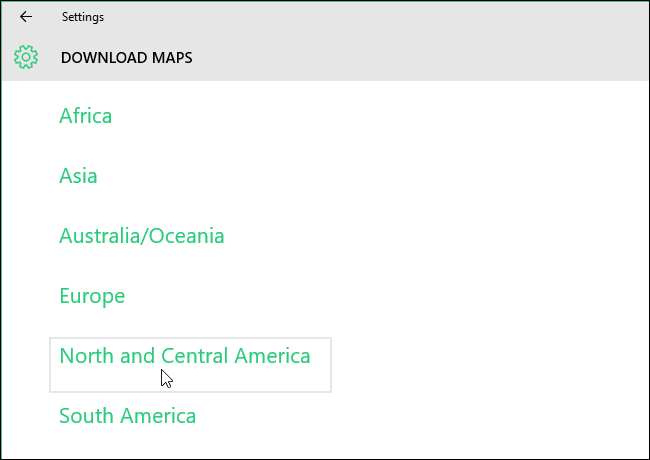Select South America region
The image size is (650, 460).
tap(128, 416)
